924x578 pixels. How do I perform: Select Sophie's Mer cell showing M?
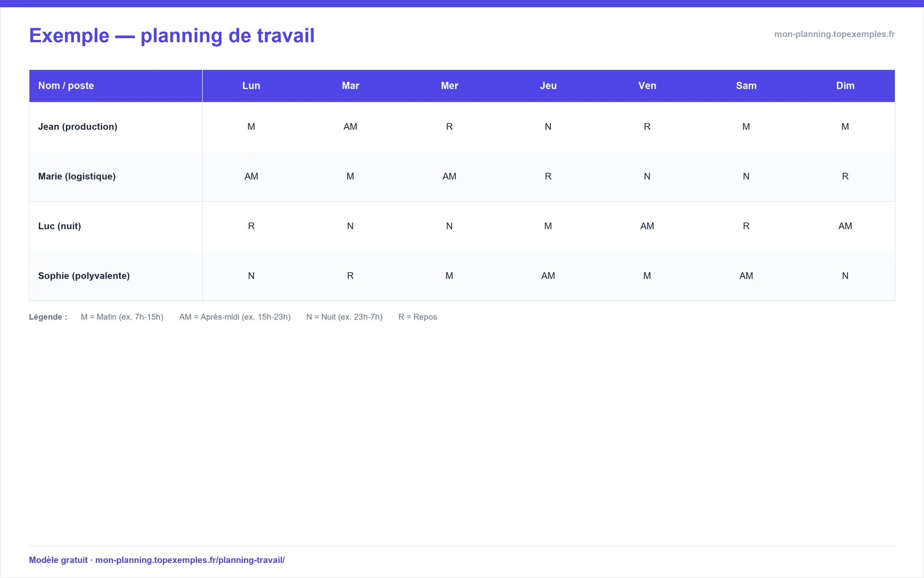[449, 276]
